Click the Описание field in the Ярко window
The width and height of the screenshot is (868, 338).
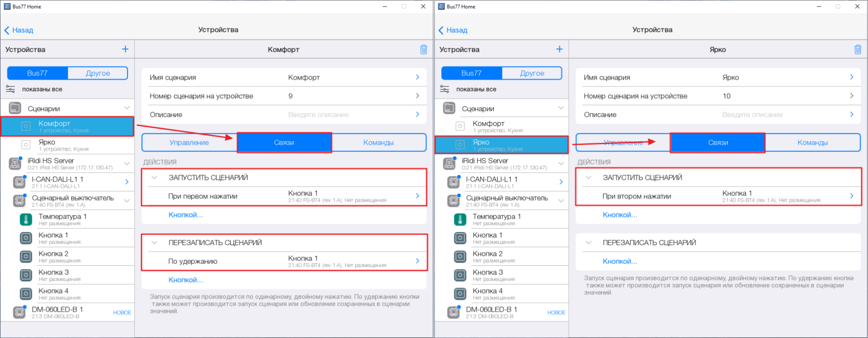coord(718,115)
